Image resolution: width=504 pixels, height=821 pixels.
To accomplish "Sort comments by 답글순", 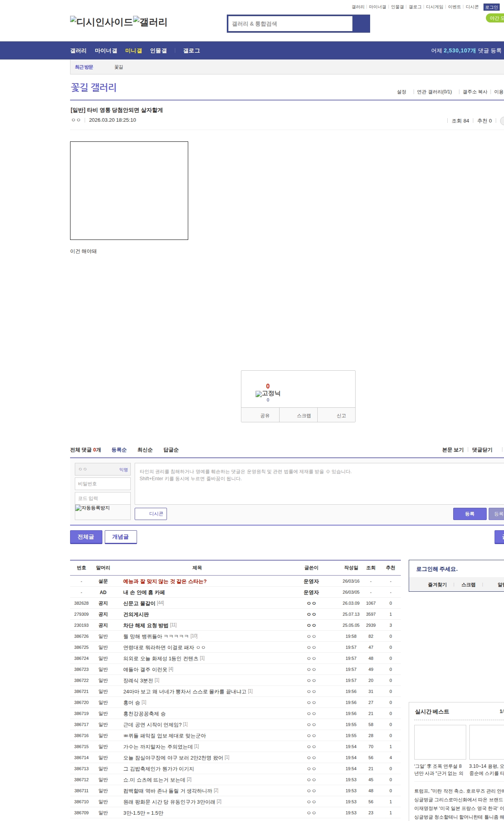I will click(171, 450).
